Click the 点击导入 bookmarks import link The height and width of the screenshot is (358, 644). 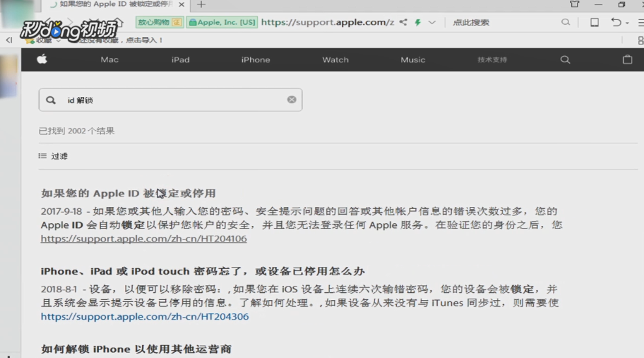pyautogui.click(x=144, y=40)
